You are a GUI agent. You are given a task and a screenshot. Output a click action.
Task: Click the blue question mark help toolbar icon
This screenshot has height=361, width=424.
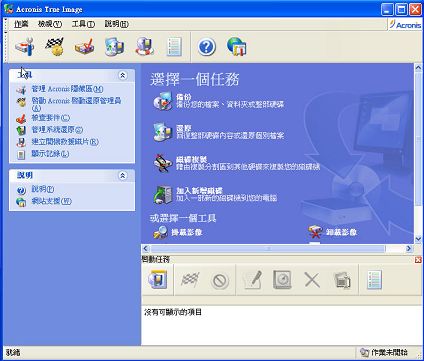coord(207,47)
